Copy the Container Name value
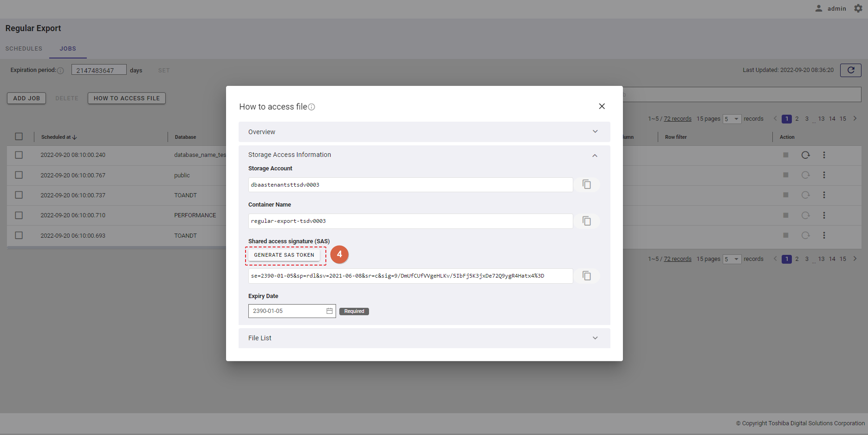Screen dimensions: 868x435 pos(587,221)
